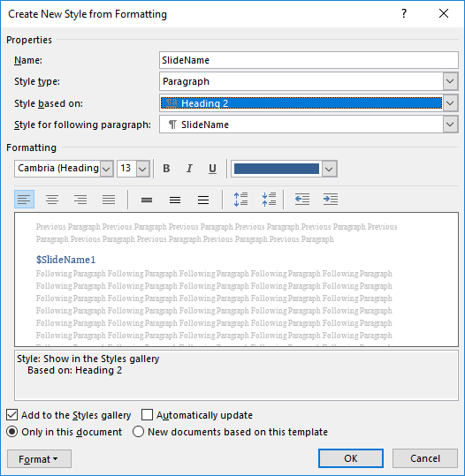The width and height of the screenshot is (465, 476).
Task: Expand Style based on dropdown arrow
Action: pyautogui.click(x=450, y=103)
